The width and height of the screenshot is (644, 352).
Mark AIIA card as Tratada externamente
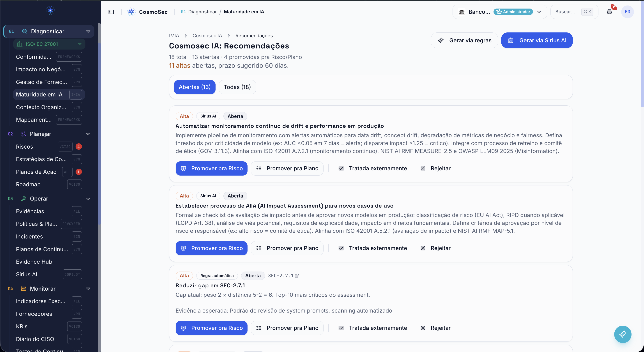click(x=373, y=248)
